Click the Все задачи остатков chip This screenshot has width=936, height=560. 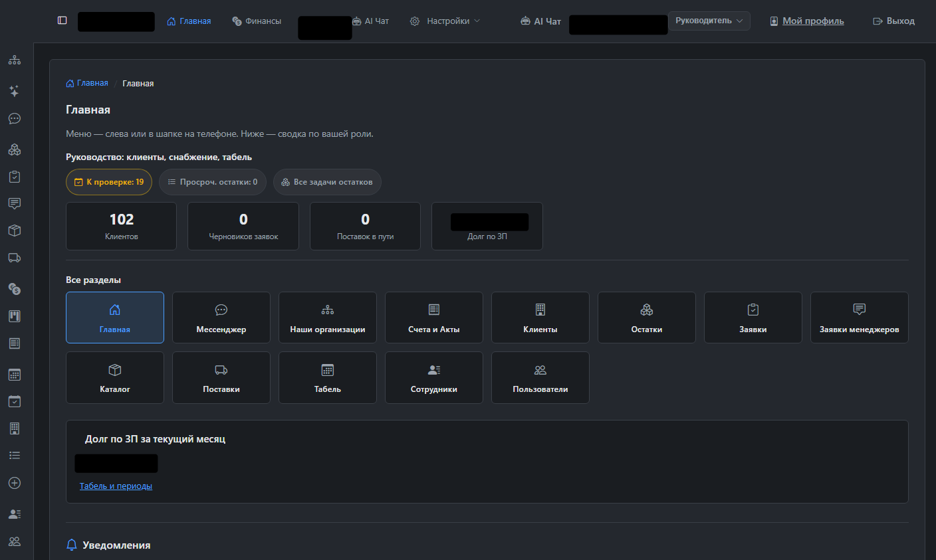coord(327,182)
